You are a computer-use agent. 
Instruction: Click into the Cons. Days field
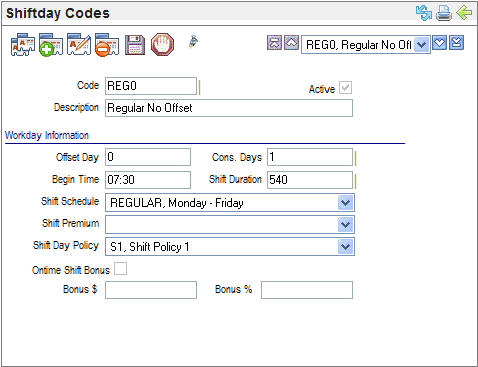coord(310,157)
